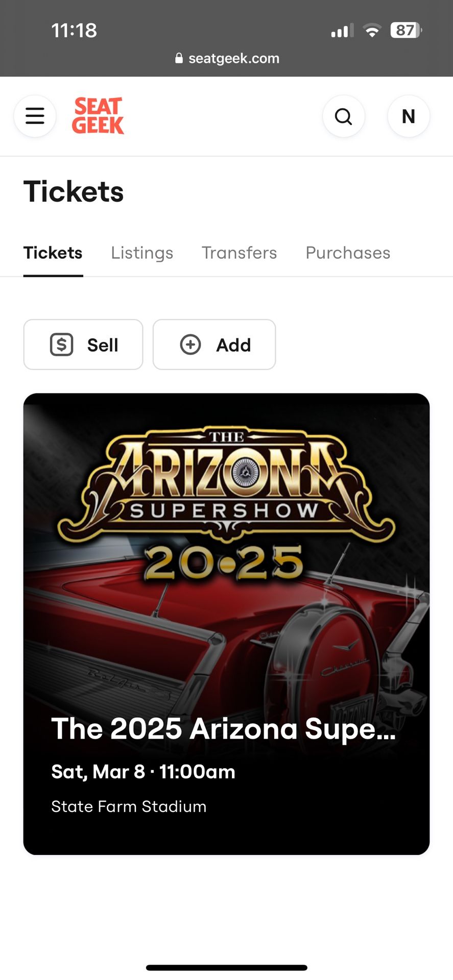Viewport: 453px width, 980px height.
Task: Go to SeatGeek home via logo
Action: coord(98,116)
